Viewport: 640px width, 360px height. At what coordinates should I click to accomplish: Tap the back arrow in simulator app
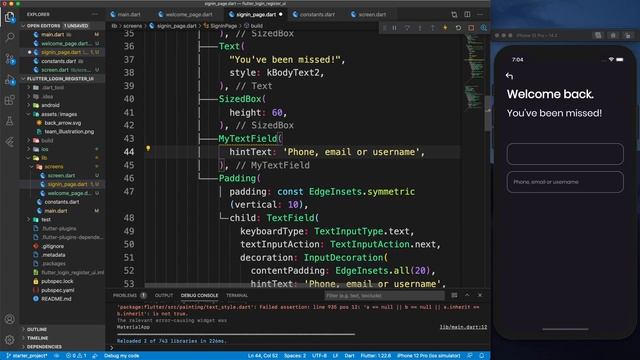click(x=509, y=76)
